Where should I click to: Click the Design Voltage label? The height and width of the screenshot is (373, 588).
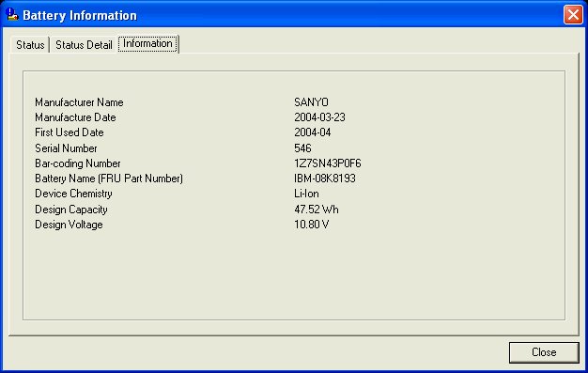[x=69, y=225]
